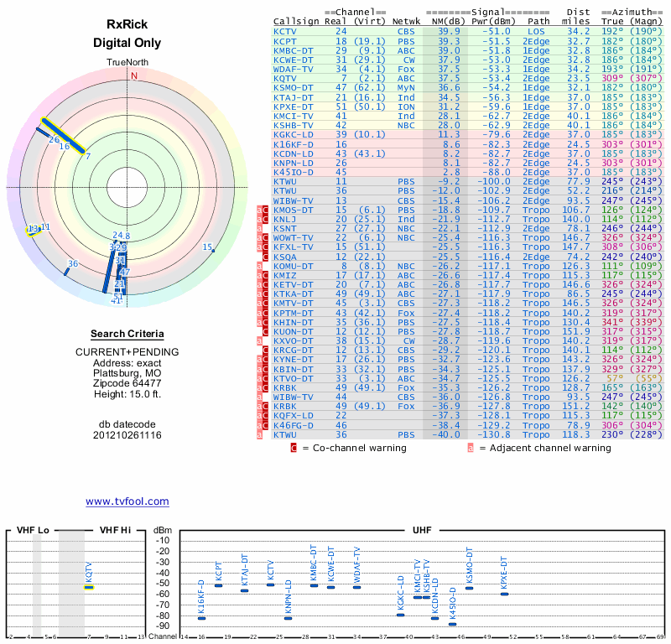
Task: Click the KQTV marker in the VHF chart
Action: click(x=89, y=587)
